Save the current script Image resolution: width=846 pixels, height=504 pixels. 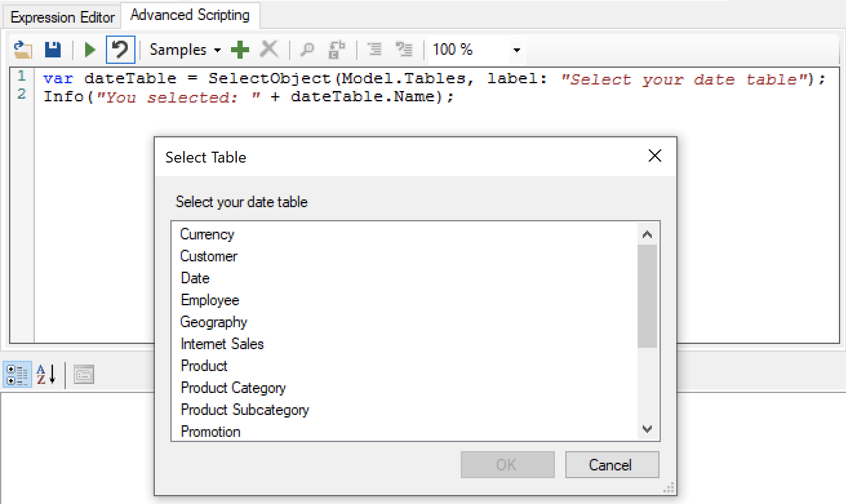(x=52, y=49)
